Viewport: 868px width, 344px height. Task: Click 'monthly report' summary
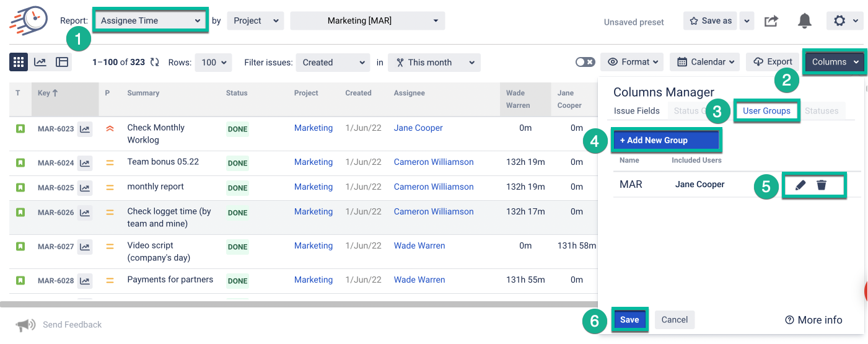click(156, 187)
